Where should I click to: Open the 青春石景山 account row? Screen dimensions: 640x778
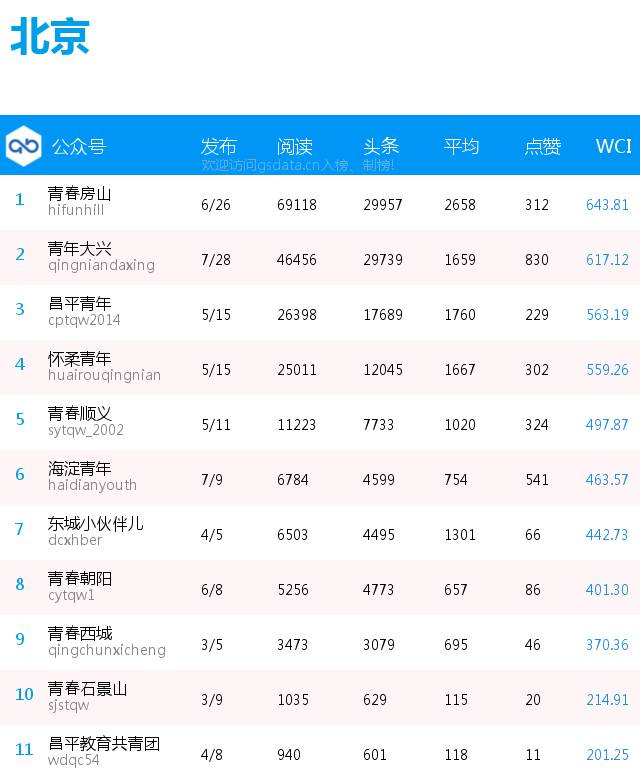[320, 698]
